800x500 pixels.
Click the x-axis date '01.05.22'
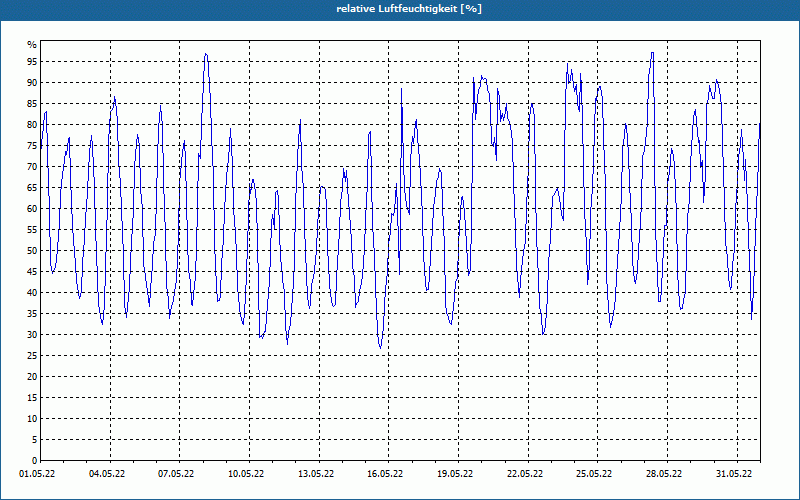(x=37, y=474)
